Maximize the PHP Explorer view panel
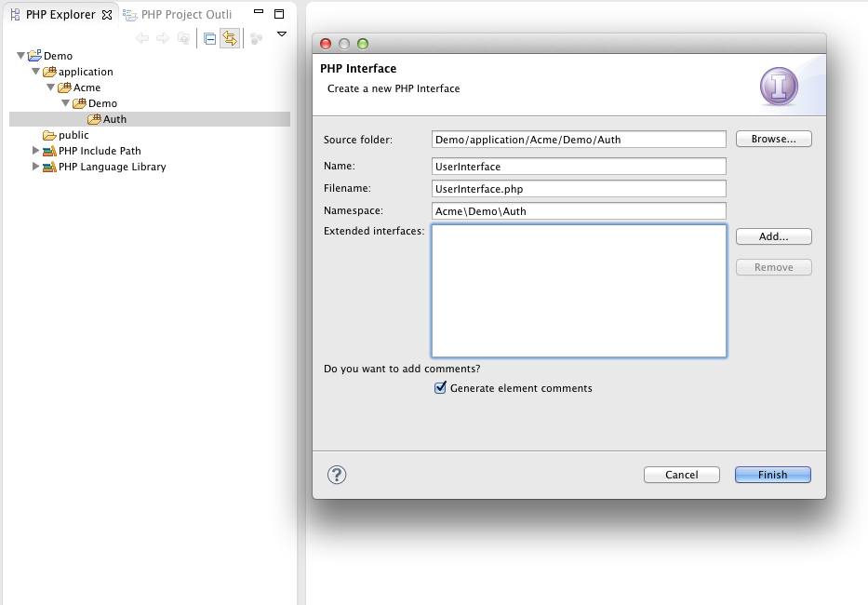 click(279, 14)
